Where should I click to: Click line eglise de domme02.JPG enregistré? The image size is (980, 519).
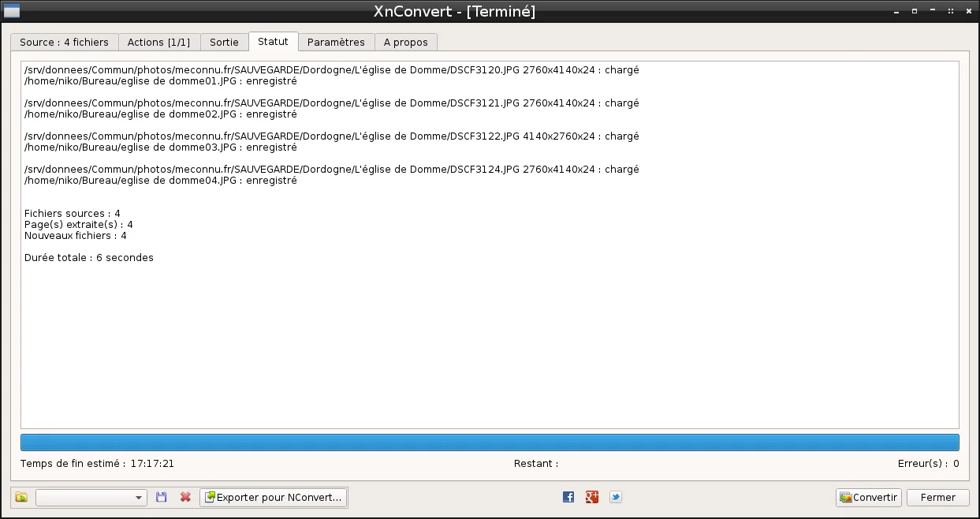[161, 114]
